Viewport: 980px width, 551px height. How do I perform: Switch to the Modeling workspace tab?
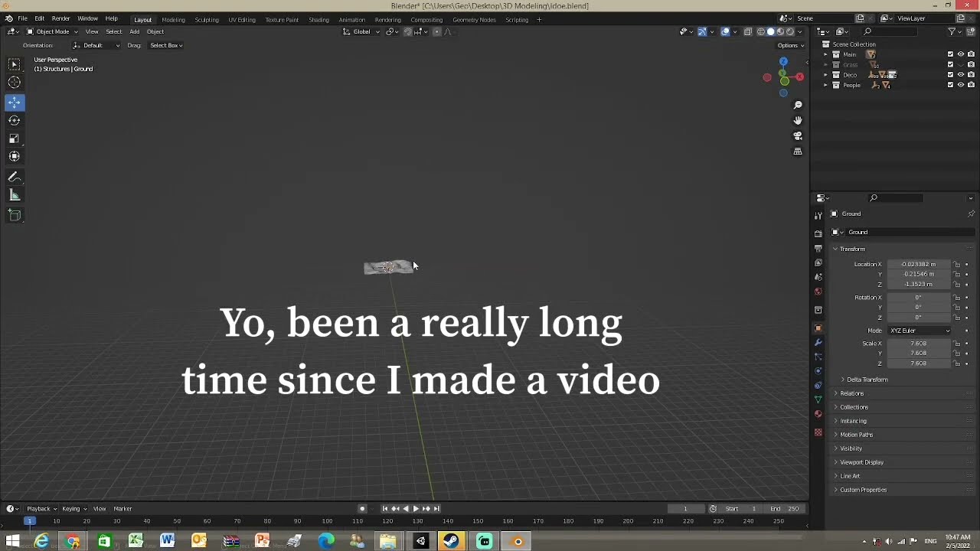[x=173, y=19]
